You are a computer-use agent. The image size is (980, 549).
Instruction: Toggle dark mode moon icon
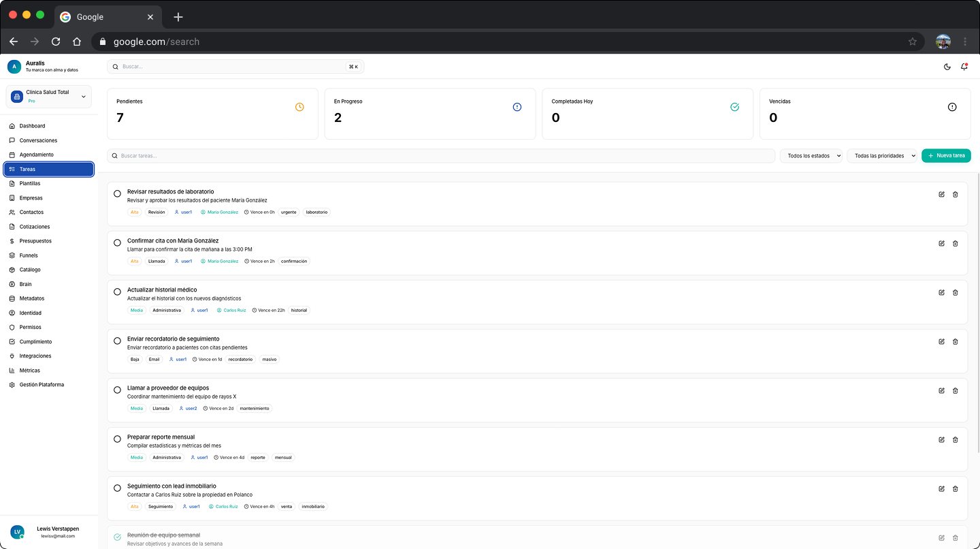[x=947, y=67]
